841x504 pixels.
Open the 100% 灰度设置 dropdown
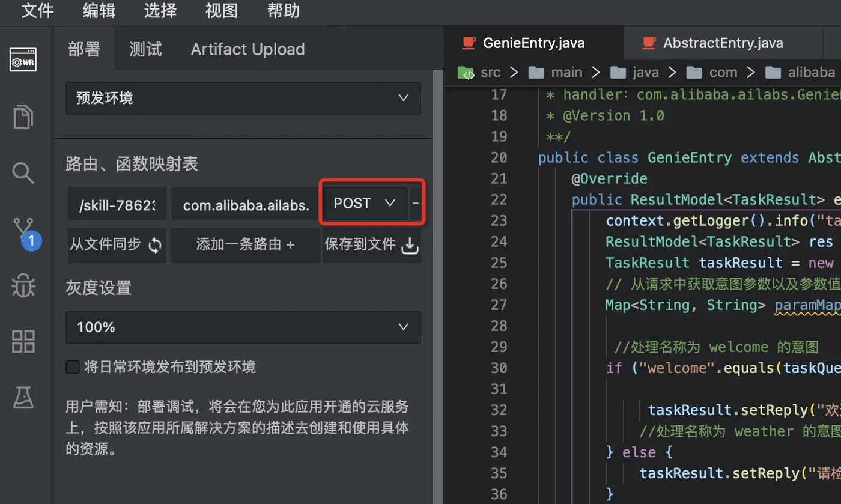(x=243, y=327)
